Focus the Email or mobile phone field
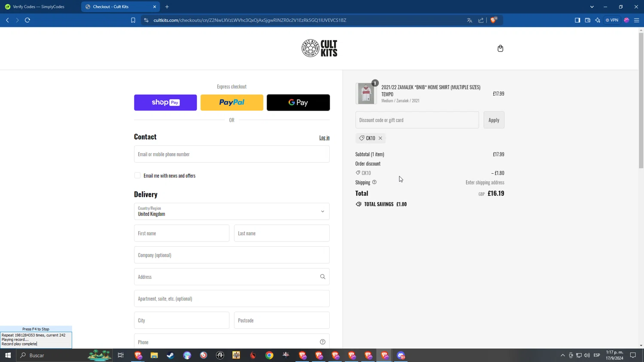 tap(232, 154)
